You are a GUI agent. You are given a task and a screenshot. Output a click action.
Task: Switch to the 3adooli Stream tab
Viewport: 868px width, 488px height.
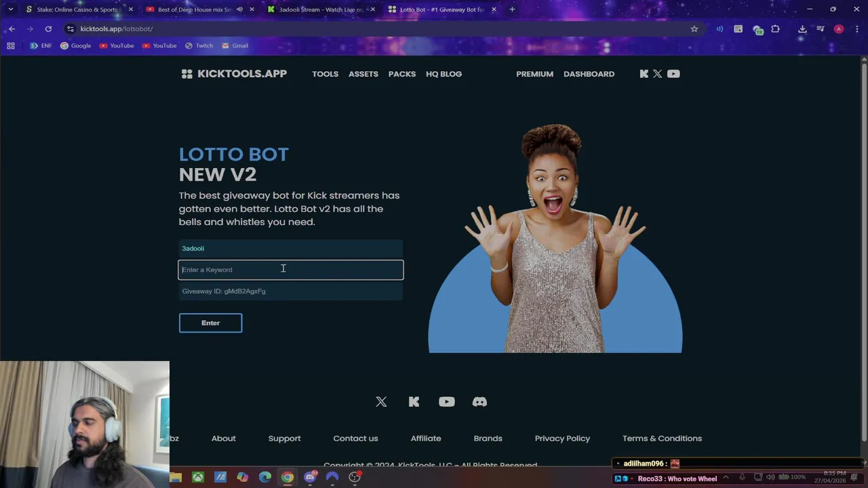(x=320, y=9)
